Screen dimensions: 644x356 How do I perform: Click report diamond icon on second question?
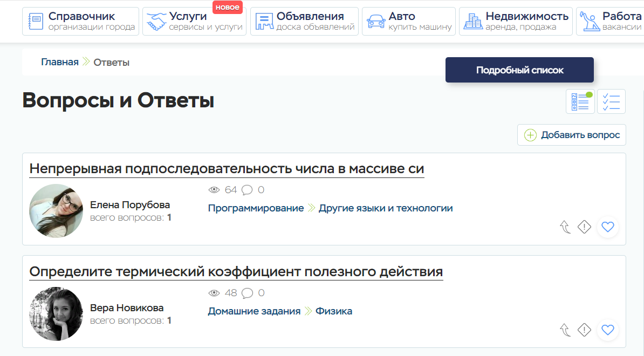coord(584,330)
